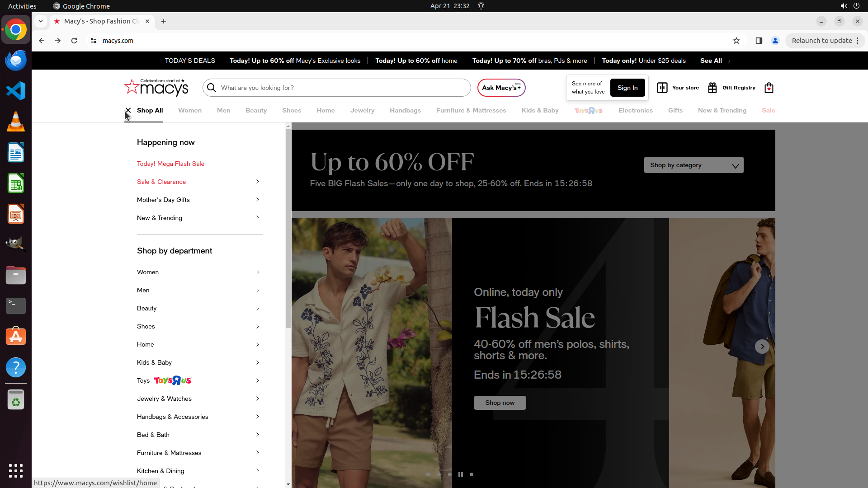Click the Your store locator icon
868x488 pixels.
[x=662, y=88]
